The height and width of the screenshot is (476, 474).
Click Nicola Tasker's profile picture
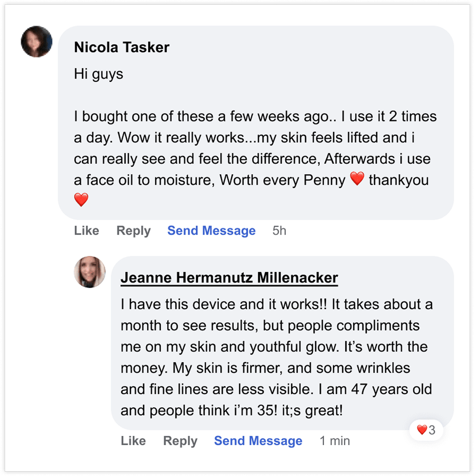[x=37, y=42]
